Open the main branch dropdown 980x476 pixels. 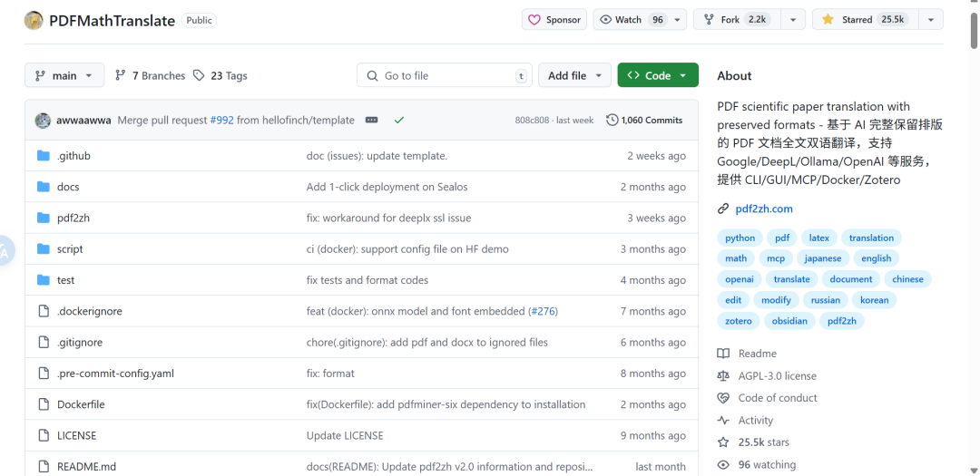pos(64,75)
